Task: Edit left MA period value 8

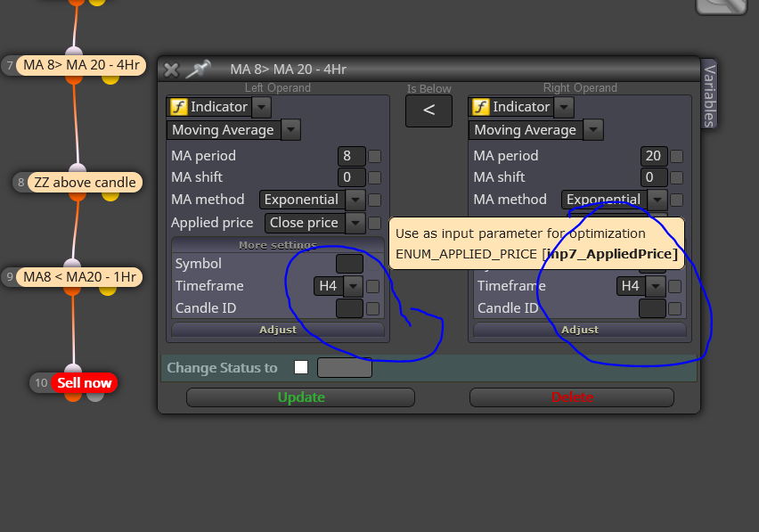Action: click(351, 156)
